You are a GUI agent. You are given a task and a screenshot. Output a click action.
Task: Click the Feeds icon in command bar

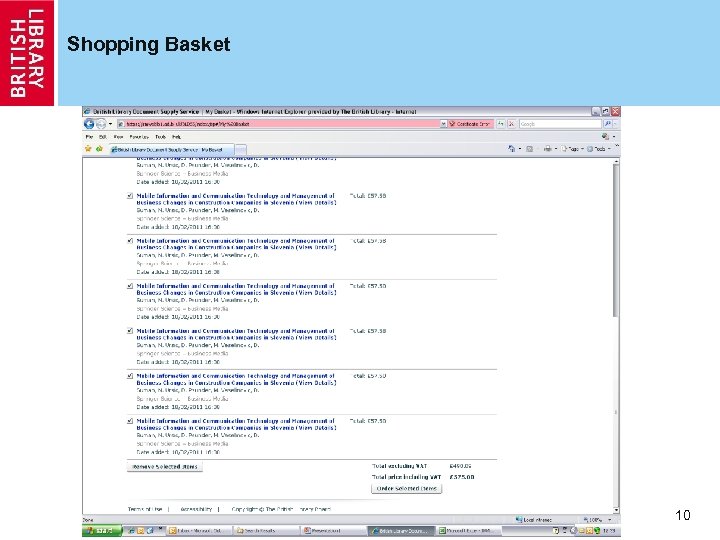click(x=529, y=149)
